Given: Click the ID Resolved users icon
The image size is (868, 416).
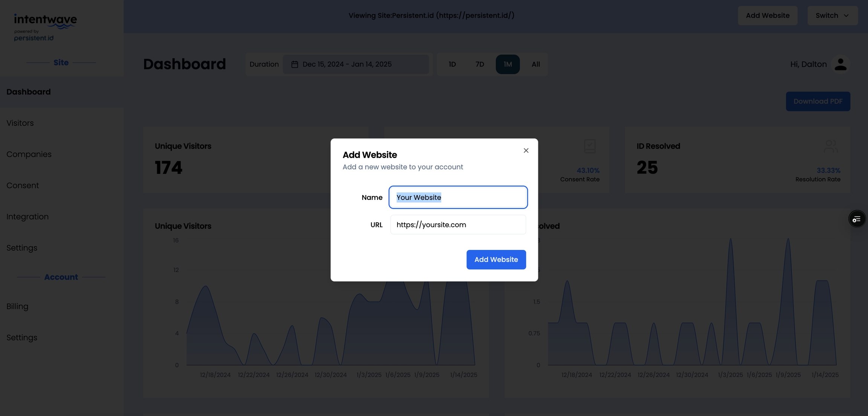Looking at the screenshot, I should pyautogui.click(x=830, y=146).
